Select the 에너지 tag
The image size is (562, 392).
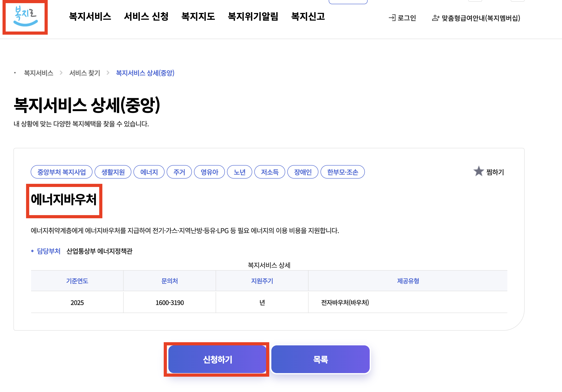pos(149,172)
